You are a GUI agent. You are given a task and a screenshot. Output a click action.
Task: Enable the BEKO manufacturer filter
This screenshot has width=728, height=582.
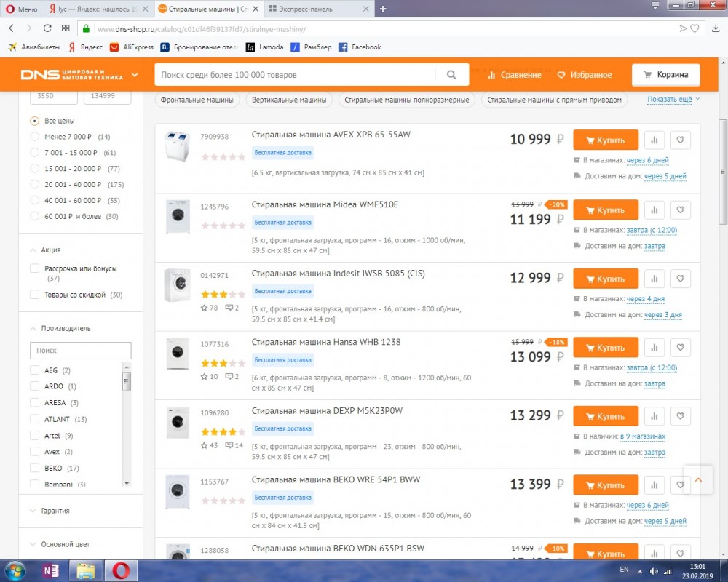[x=35, y=468]
